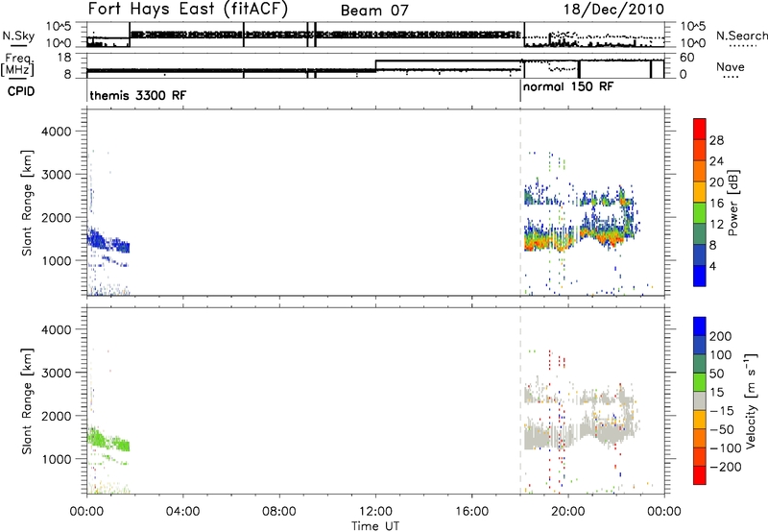
Task: Click the 'Power [dB]' color bar label
Action: [x=732, y=203]
